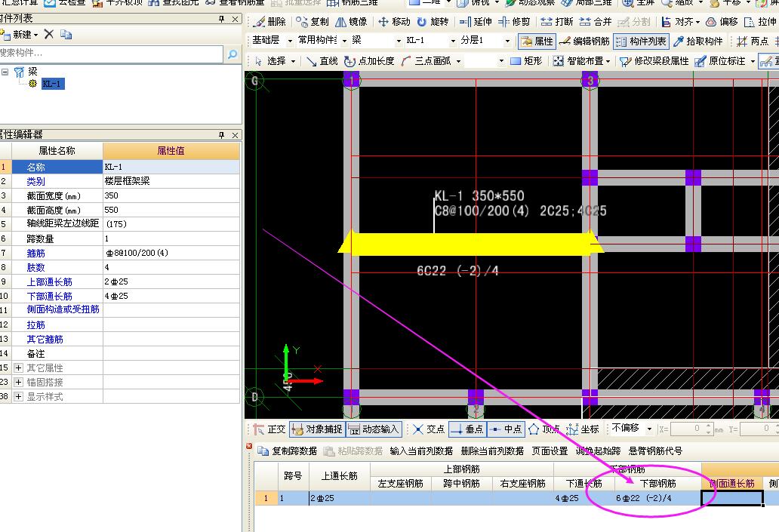Toggle the 构件列表 component list button
Screen dimensions: 779x532
coord(642,42)
